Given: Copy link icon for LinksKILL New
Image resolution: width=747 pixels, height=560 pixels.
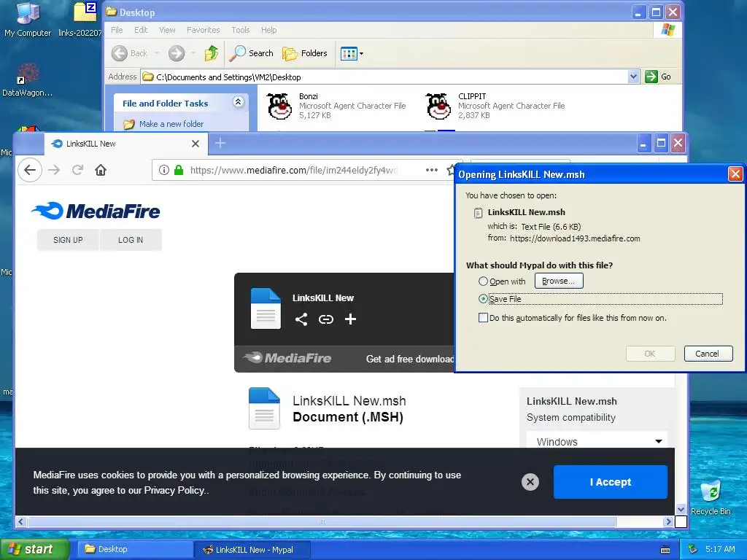Looking at the screenshot, I should click(326, 319).
